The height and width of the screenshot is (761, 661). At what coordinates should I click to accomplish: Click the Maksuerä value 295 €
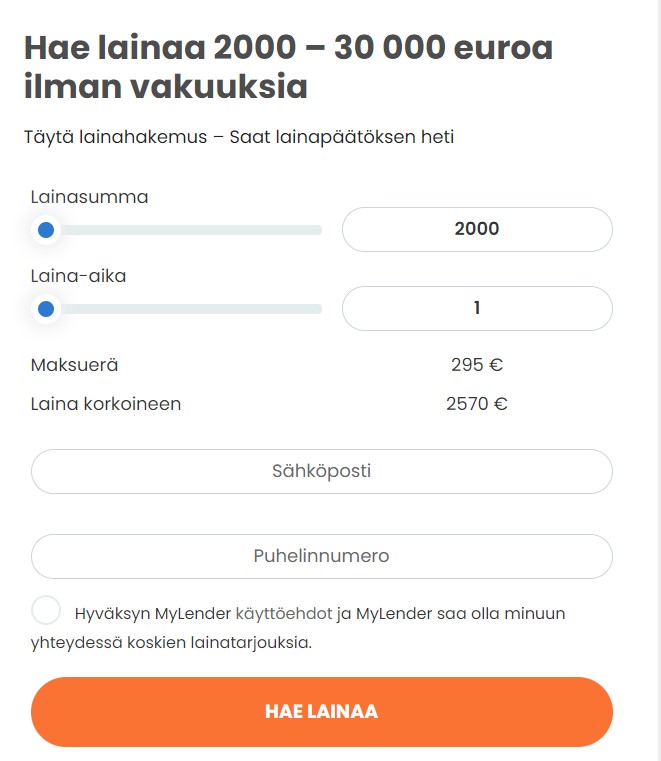(x=477, y=365)
